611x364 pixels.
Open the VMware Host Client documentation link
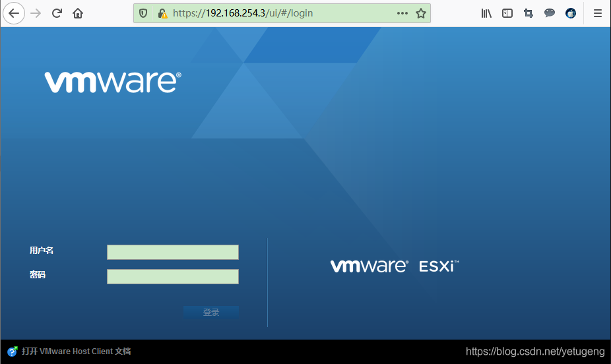tap(77, 351)
